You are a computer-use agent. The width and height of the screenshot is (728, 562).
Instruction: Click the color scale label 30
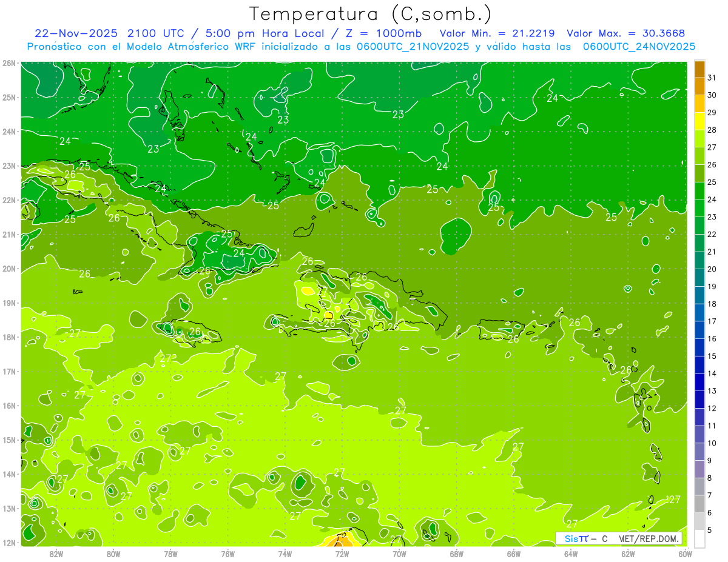(712, 95)
